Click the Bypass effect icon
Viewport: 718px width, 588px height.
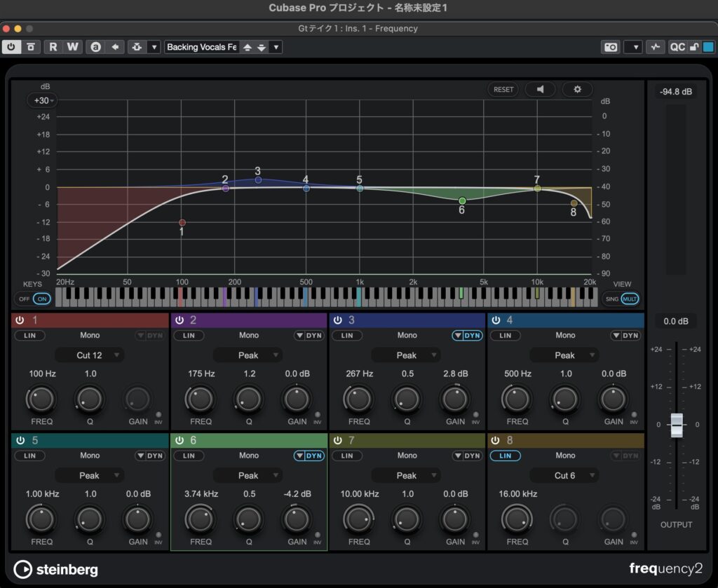(31, 47)
